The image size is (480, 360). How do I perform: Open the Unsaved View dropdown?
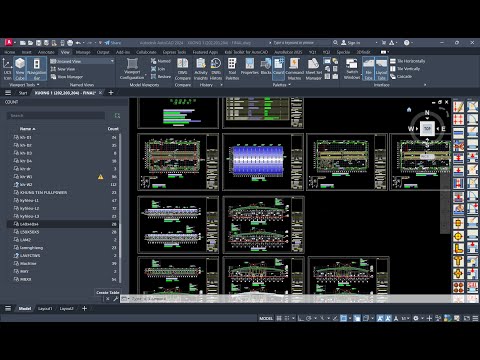click(x=82, y=61)
